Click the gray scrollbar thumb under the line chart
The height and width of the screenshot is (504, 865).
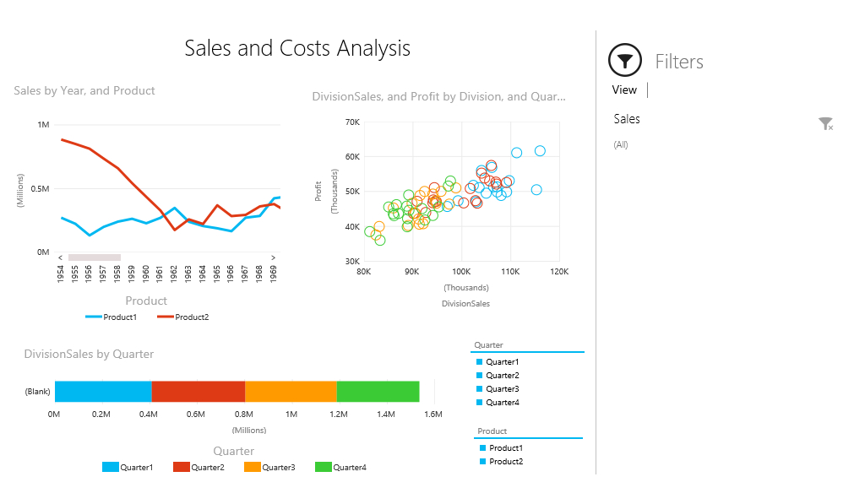(x=95, y=257)
